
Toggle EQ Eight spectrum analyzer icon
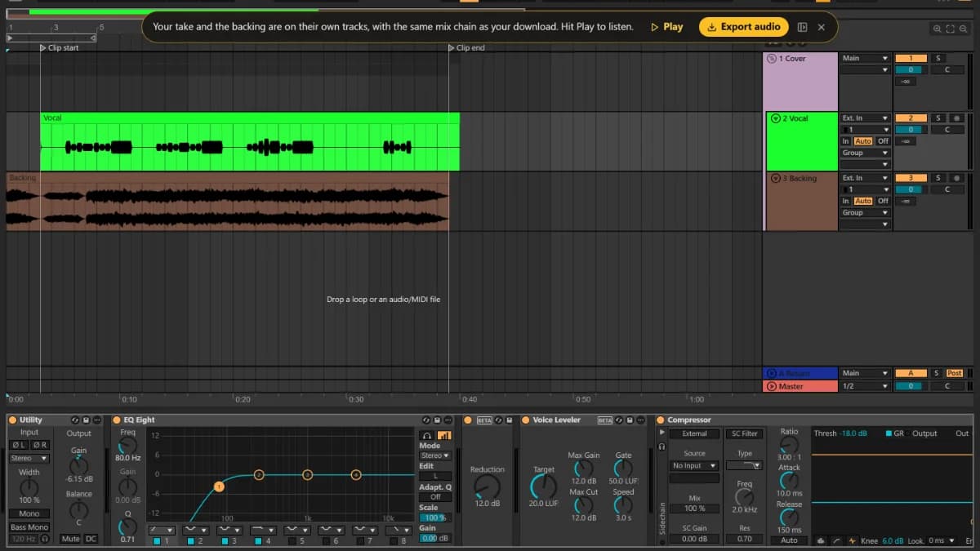(x=444, y=435)
